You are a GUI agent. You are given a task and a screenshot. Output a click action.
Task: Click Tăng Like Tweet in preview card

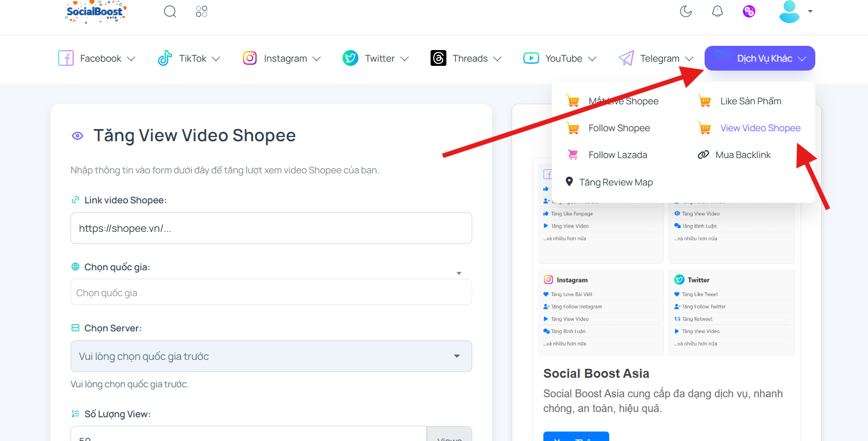[x=699, y=295]
